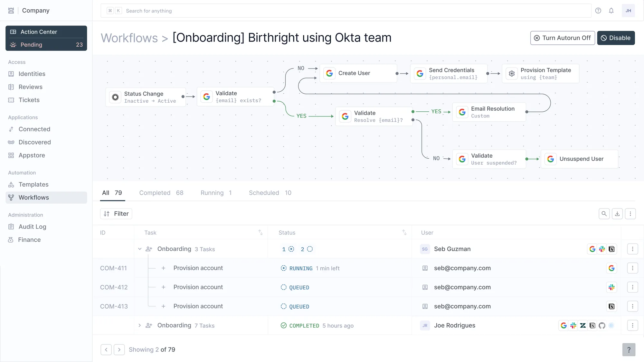
Task: Click the Company logo icon
Action: (11, 11)
